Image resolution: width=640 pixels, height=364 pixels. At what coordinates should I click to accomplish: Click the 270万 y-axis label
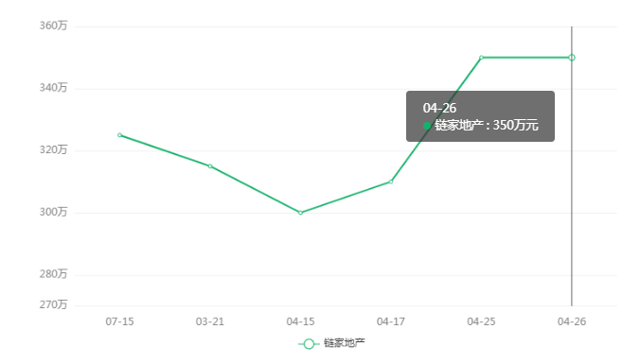click(53, 304)
